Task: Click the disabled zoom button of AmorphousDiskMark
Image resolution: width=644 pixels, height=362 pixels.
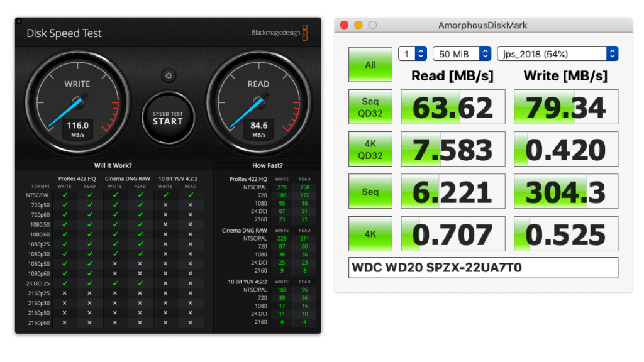Action: click(x=372, y=25)
